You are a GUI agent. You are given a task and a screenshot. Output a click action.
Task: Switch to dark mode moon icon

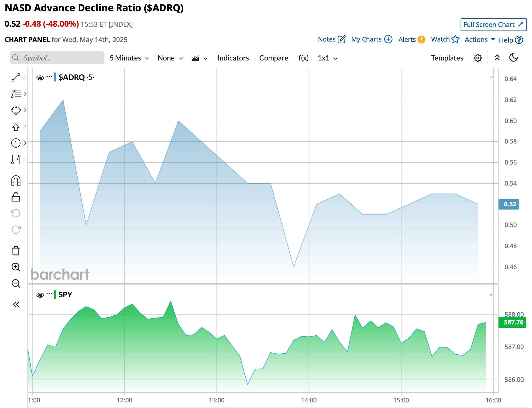(x=513, y=58)
